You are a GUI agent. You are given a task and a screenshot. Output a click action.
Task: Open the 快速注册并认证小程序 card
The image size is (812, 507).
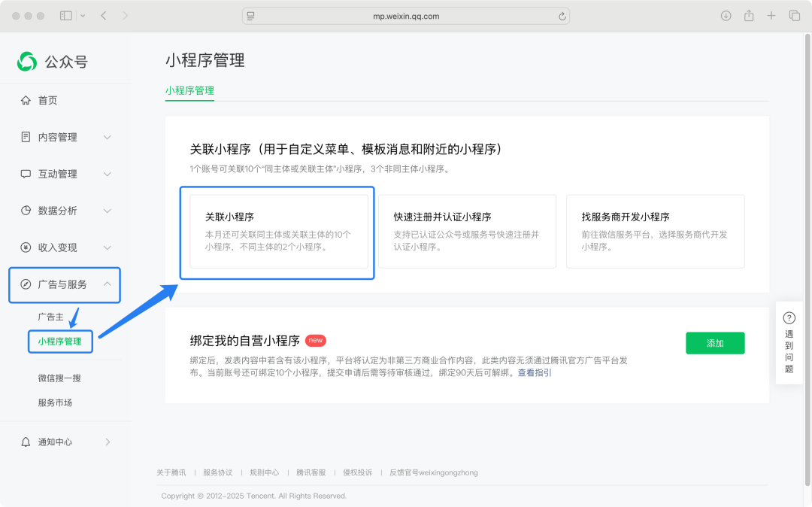(x=467, y=232)
